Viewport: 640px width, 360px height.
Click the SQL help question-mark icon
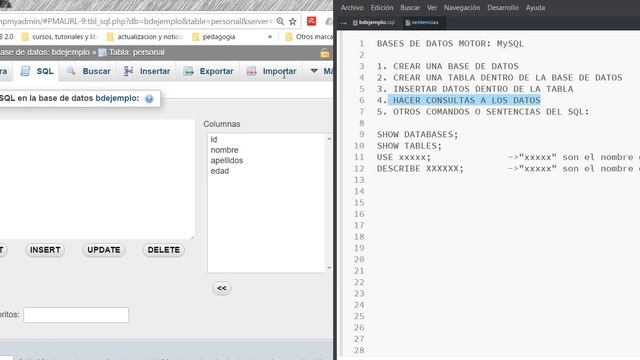tap(149, 99)
